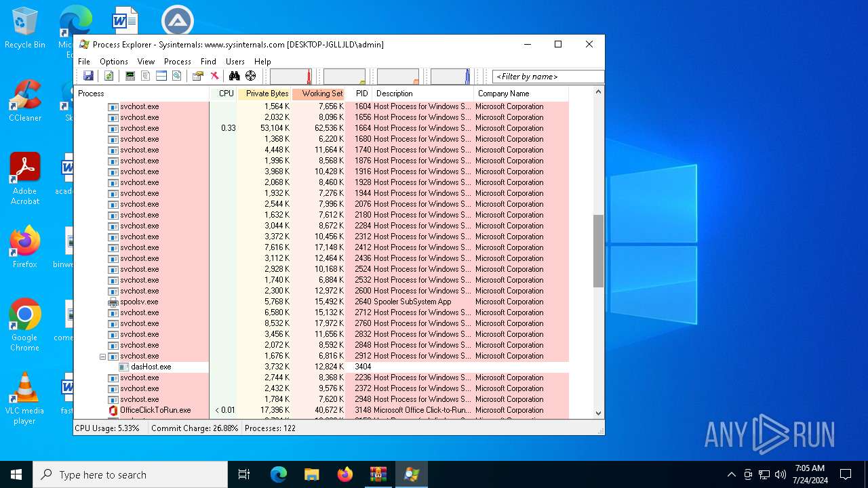The width and height of the screenshot is (868, 488).
Task: Sort by Company Name column header
Action: tap(521, 94)
